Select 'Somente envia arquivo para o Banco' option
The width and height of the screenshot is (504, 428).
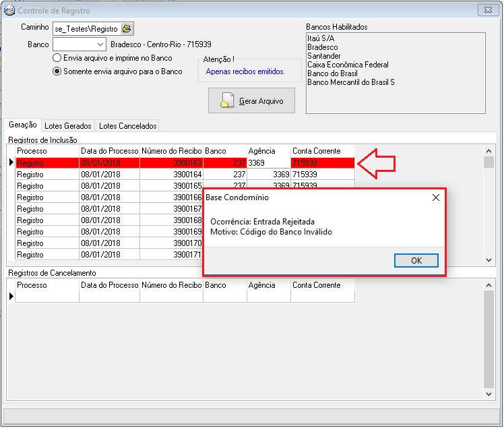(58, 71)
